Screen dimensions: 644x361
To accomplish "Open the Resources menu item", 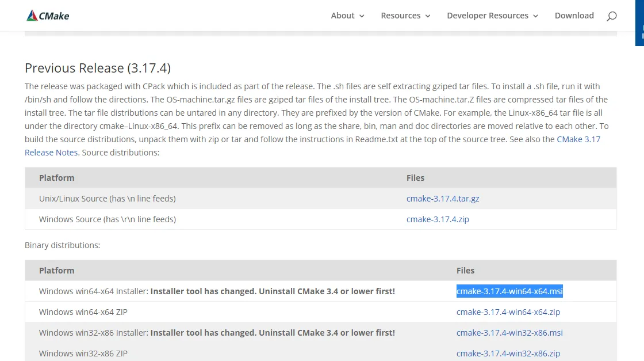I will [400, 16].
